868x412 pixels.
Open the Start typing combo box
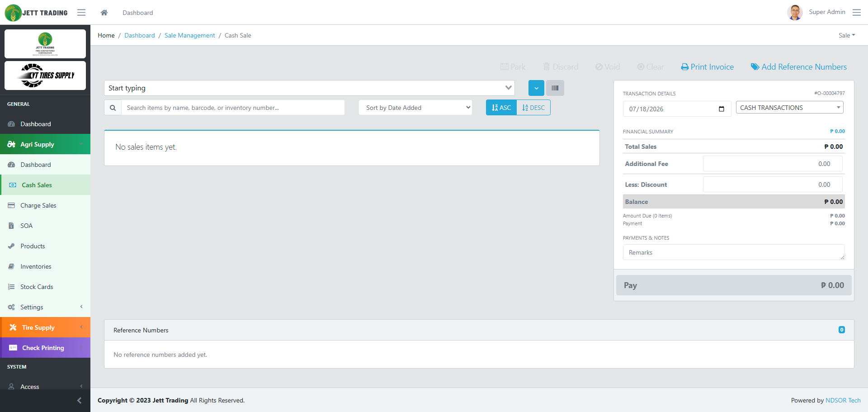coord(309,88)
